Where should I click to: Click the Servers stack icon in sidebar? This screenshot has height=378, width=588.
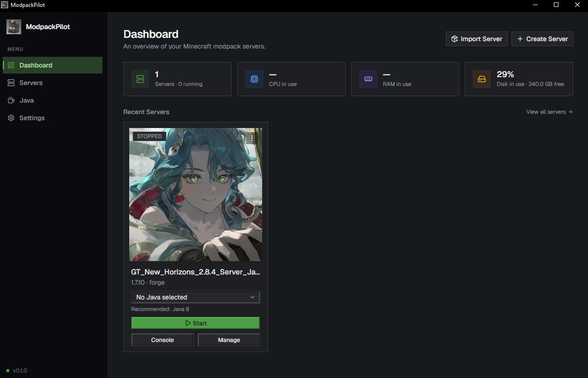[11, 83]
